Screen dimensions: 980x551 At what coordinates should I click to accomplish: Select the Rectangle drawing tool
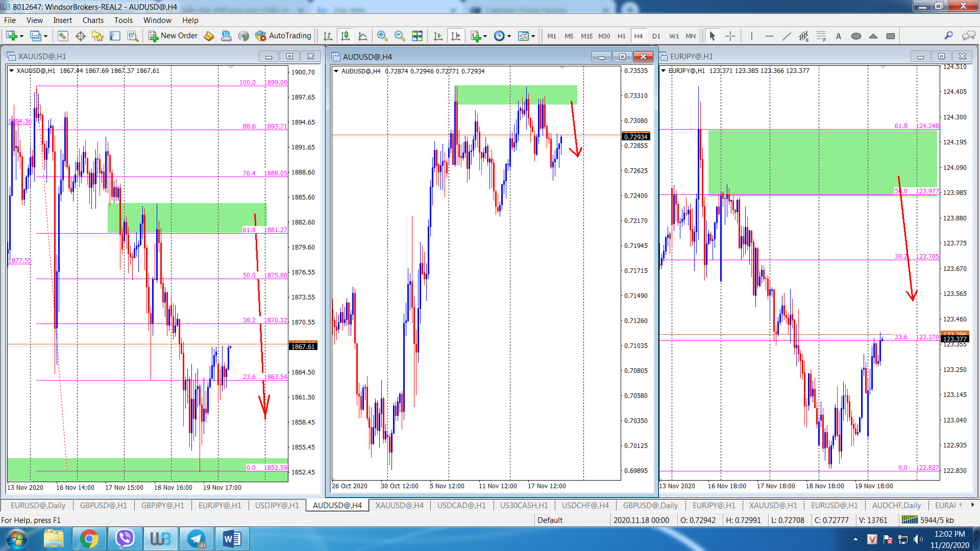pos(891,36)
